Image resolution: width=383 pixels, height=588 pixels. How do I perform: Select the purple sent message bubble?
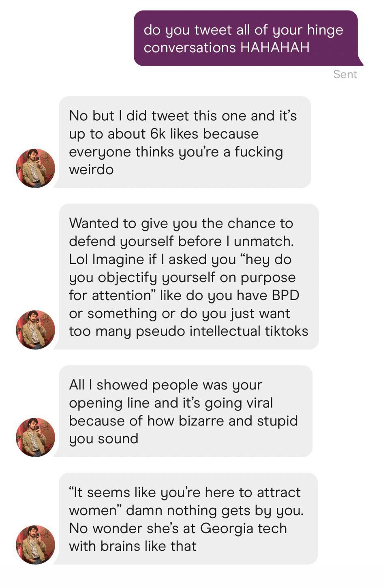point(248,38)
